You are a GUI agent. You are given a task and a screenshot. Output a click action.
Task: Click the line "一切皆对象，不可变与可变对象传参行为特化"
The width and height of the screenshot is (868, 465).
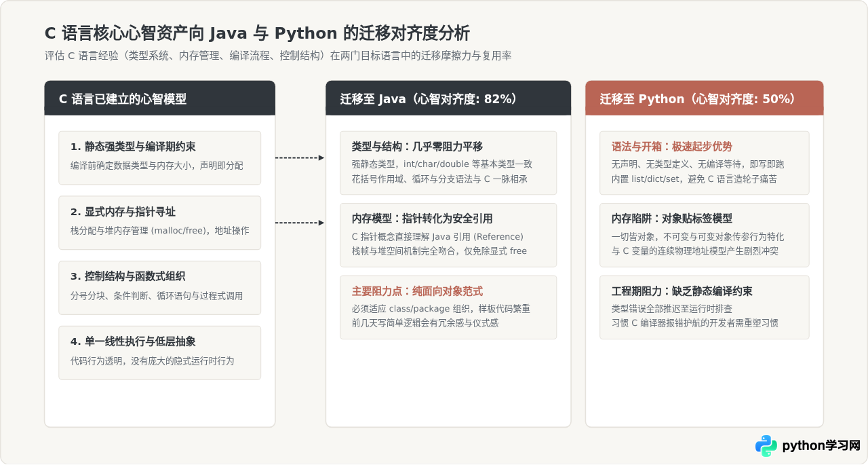(698, 237)
